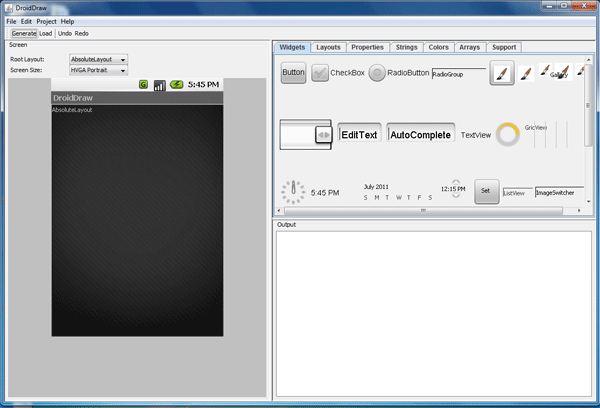
Task: Click the battery charging icon in preview
Action: tap(176, 84)
